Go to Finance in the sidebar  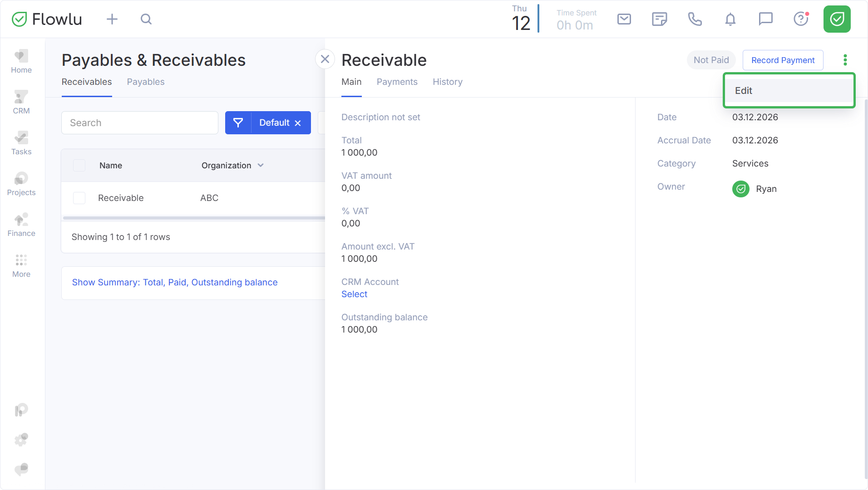(x=21, y=225)
